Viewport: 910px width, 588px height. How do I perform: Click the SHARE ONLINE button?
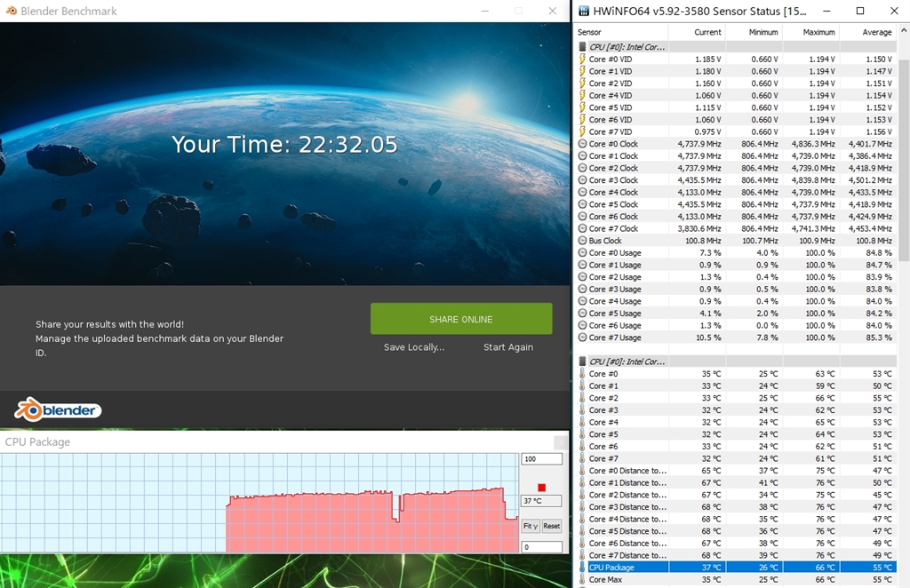(x=461, y=318)
